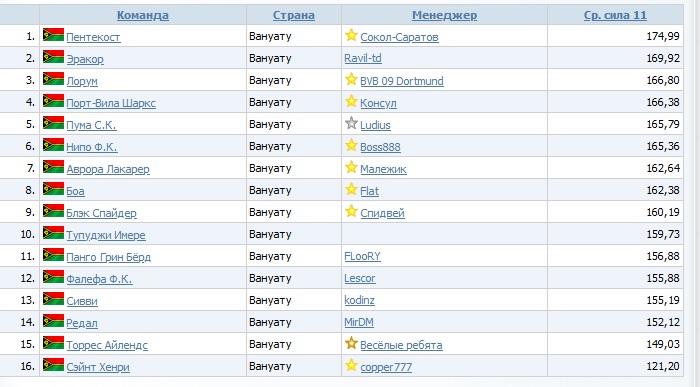
Task: Click the star icon beside BVB 09 Dortmund
Action: click(x=351, y=79)
